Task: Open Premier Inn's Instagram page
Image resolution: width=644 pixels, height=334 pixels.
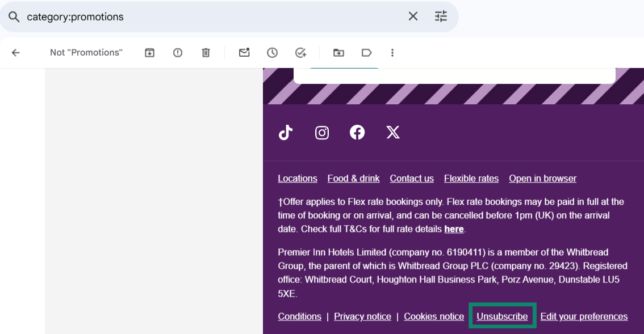Action: pos(321,132)
